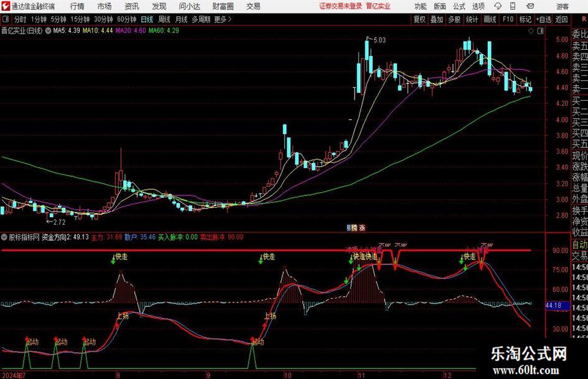Switch to 月线 monthly period
588x379 pixels.
point(181,19)
